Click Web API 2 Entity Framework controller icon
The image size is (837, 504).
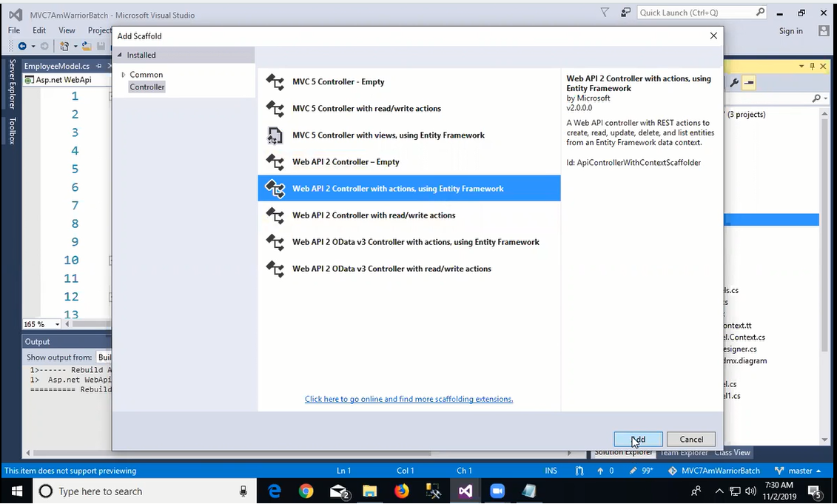pyautogui.click(x=275, y=189)
